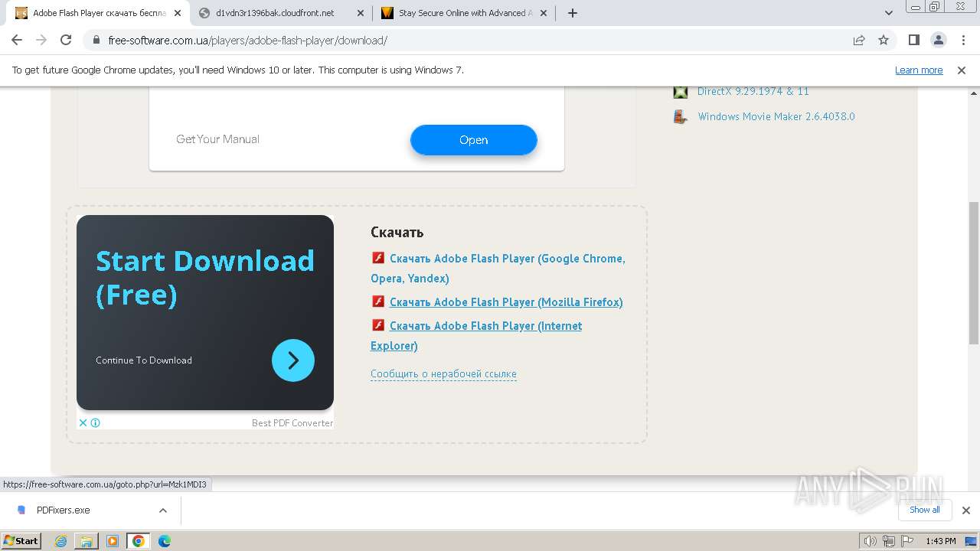Switch to the Adobe Flash Player tab
This screenshot has width=980, height=551.
[98, 13]
